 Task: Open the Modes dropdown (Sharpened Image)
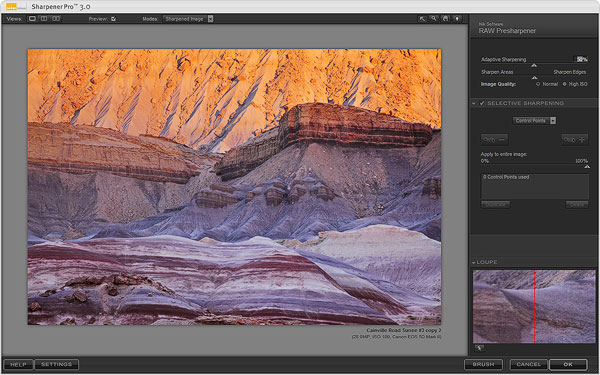point(188,19)
